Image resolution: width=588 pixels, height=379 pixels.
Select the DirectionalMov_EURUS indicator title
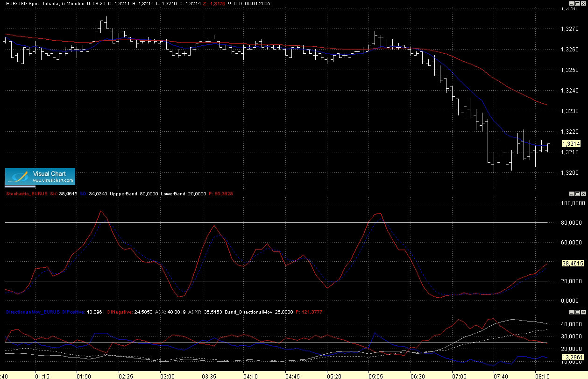(x=32, y=312)
